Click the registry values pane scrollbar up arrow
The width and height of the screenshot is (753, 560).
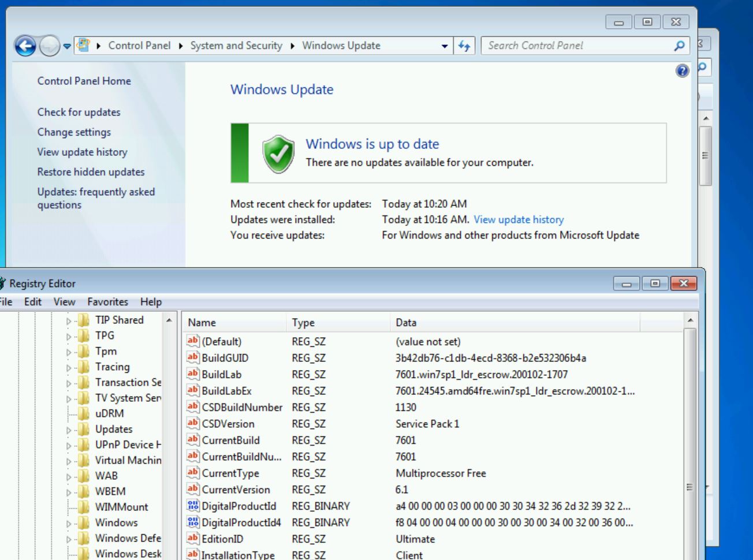click(691, 319)
